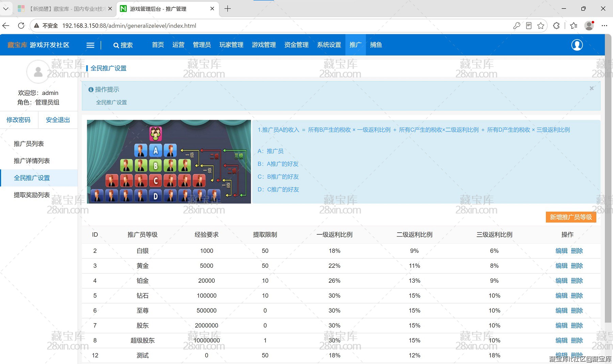
Task: Open the 运营 nav menu
Action: click(178, 45)
